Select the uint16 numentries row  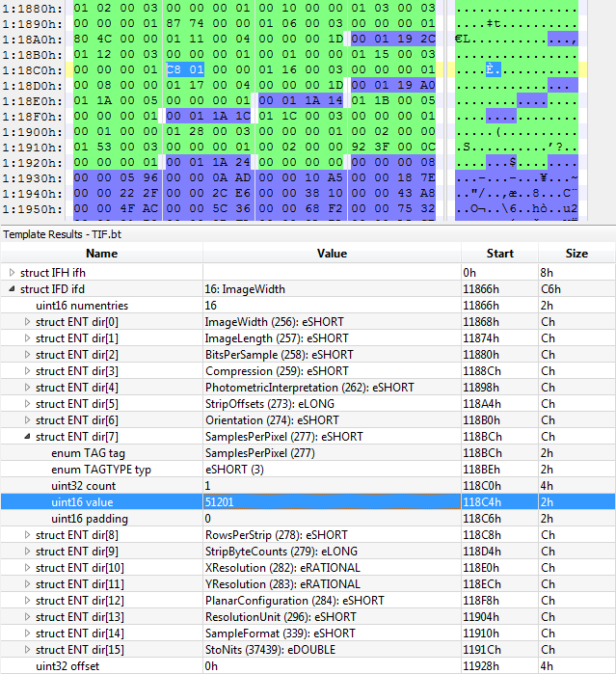[x=308, y=306]
